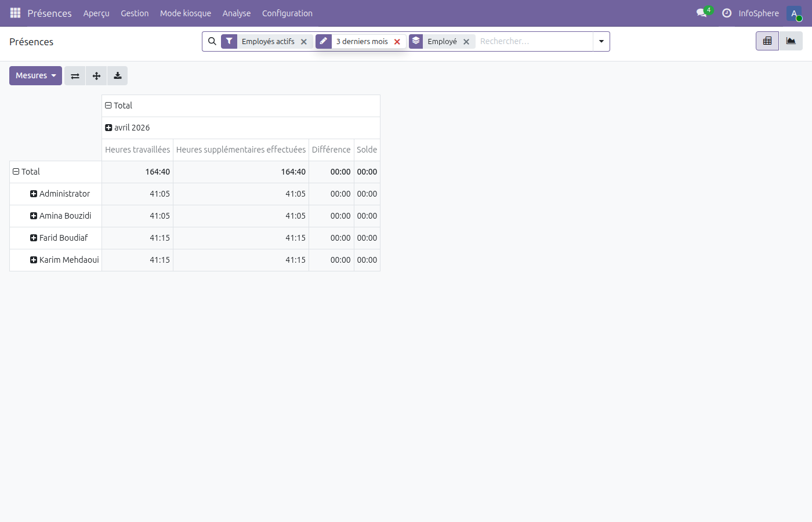812x522 pixels.
Task: Open the Mesures dropdown
Action: tap(35, 76)
